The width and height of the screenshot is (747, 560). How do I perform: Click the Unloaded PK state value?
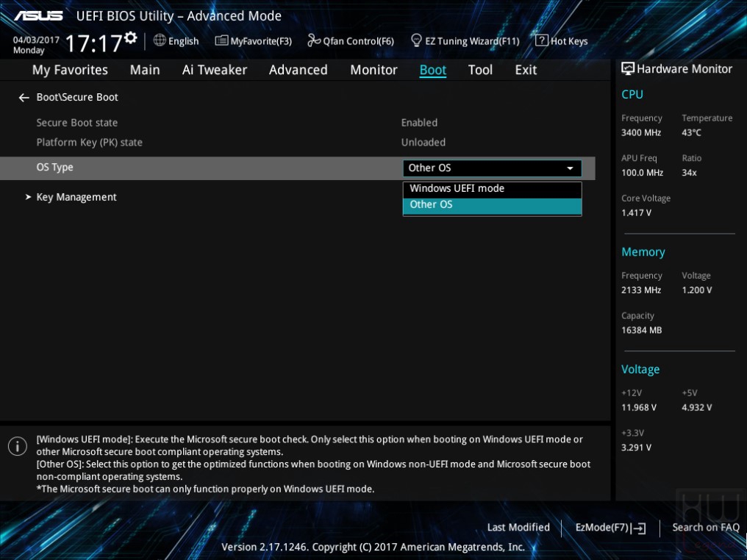click(x=423, y=143)
